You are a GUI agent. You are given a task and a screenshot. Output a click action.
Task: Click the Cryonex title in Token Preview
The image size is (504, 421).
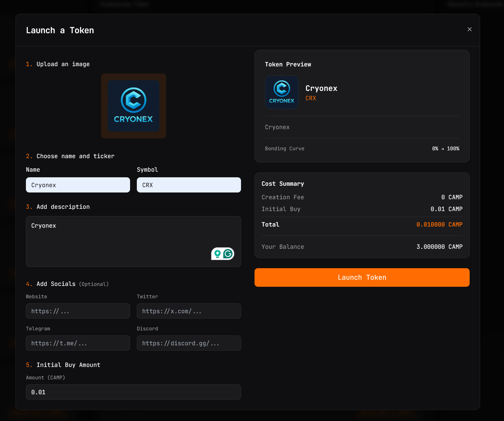(x=321, y=88)
